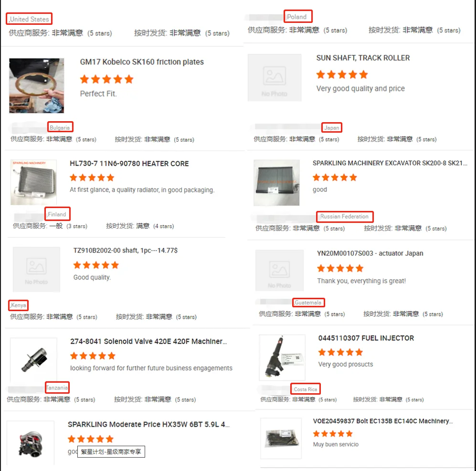This screenshot has width=476, height=471.
Task: Click No Photo placeholder for SUN SHAFT
Action: pos(275,78)
